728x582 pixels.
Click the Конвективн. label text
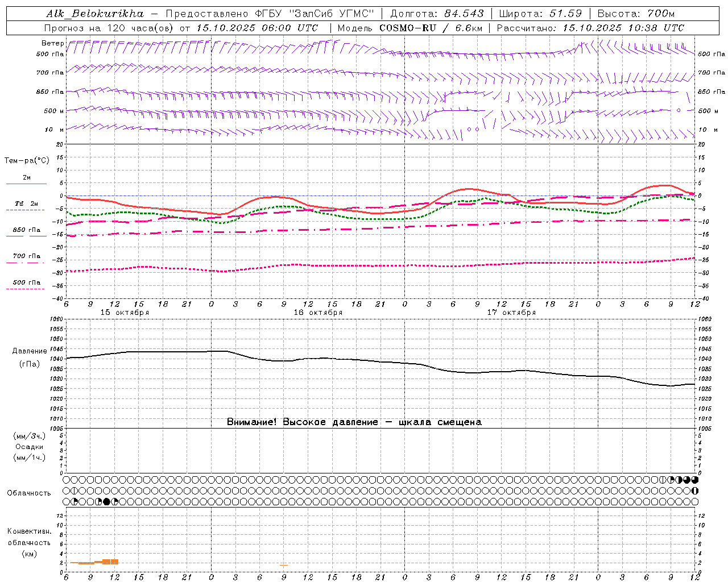coord(29,531)
